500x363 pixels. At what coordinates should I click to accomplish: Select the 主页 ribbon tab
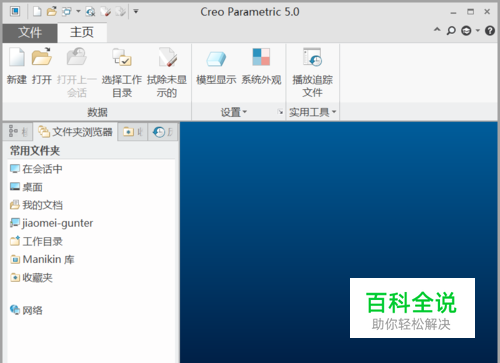point(82,32)
